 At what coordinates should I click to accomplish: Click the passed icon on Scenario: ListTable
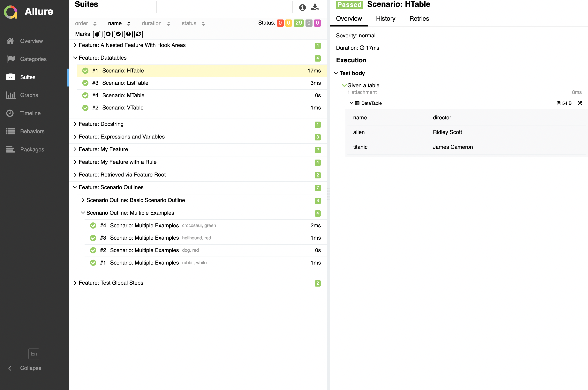[85, 83]
